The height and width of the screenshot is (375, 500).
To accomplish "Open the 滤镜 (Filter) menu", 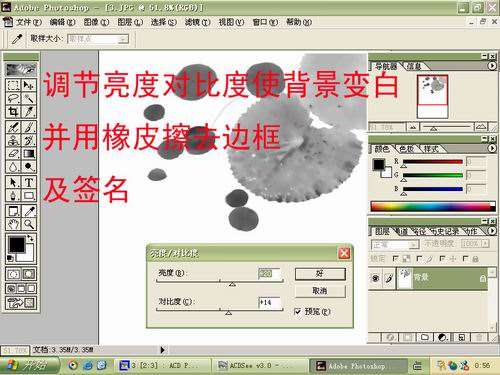I will pyautogui.click(x=197, y=22).
